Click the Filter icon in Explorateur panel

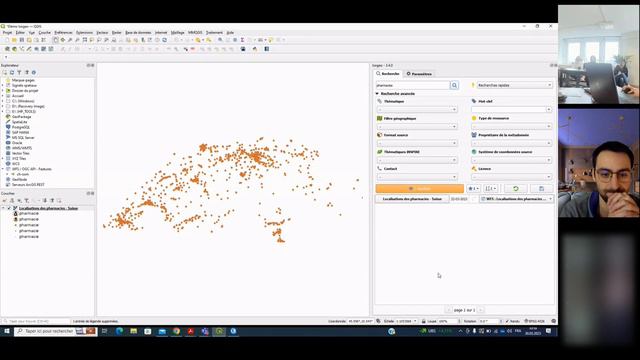tap(19, 72)
